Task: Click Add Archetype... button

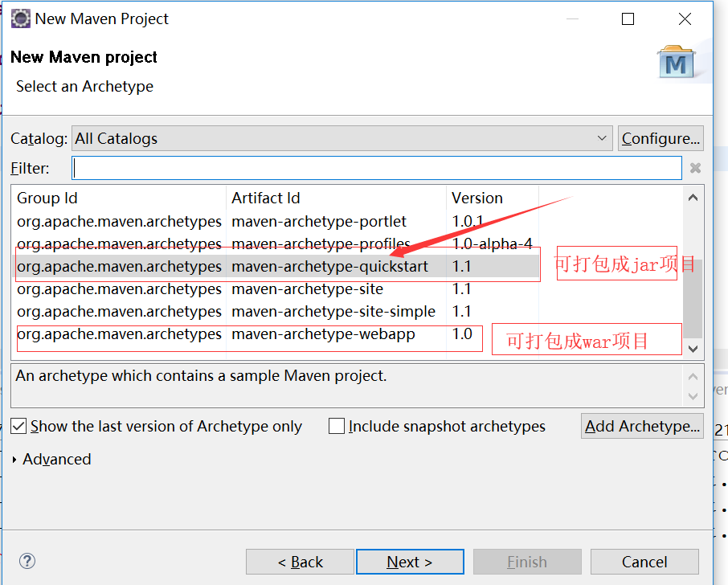Action: click(x=642, y=427)
